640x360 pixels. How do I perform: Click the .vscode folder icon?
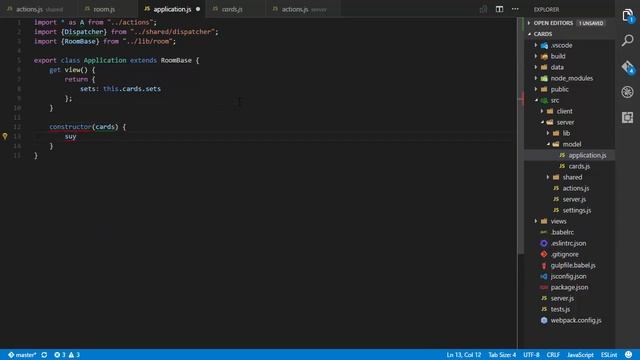(544, 45)
